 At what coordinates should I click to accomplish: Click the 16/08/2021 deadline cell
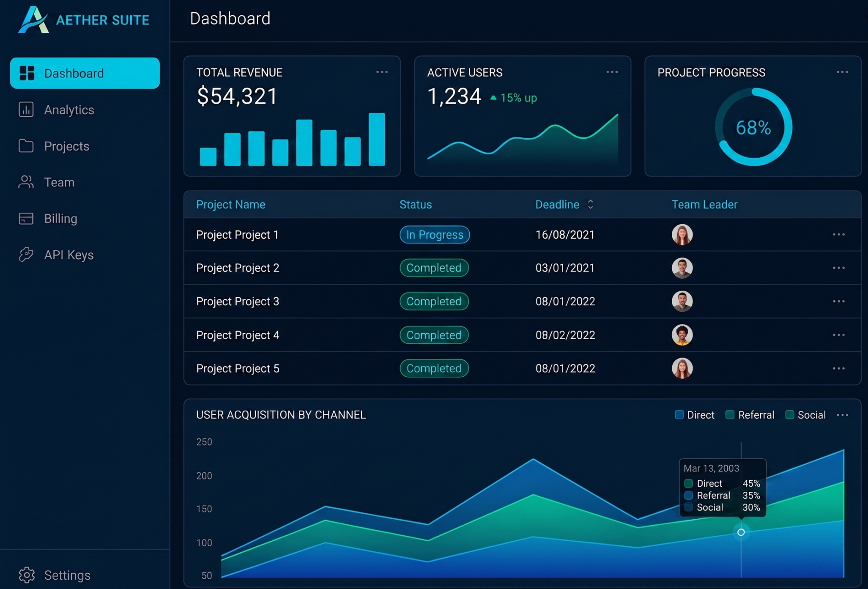tap(565, 235)
